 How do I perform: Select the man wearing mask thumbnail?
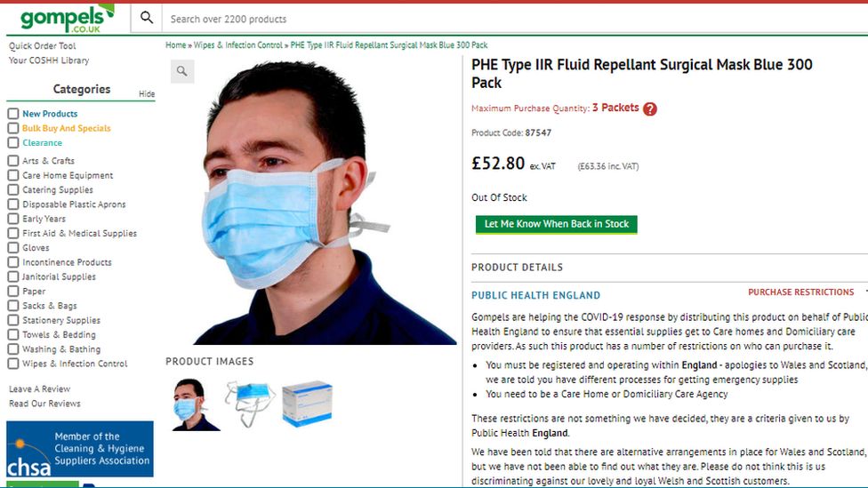pos(194,404)
